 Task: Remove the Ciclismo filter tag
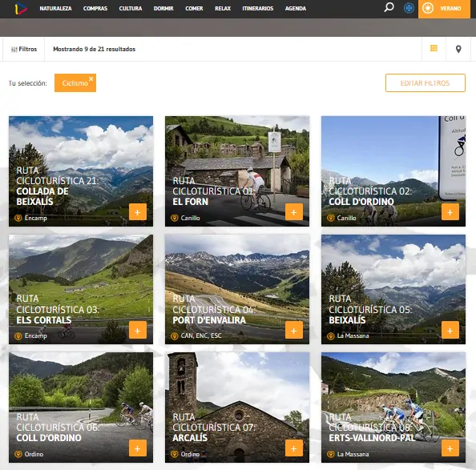[91, 78]
